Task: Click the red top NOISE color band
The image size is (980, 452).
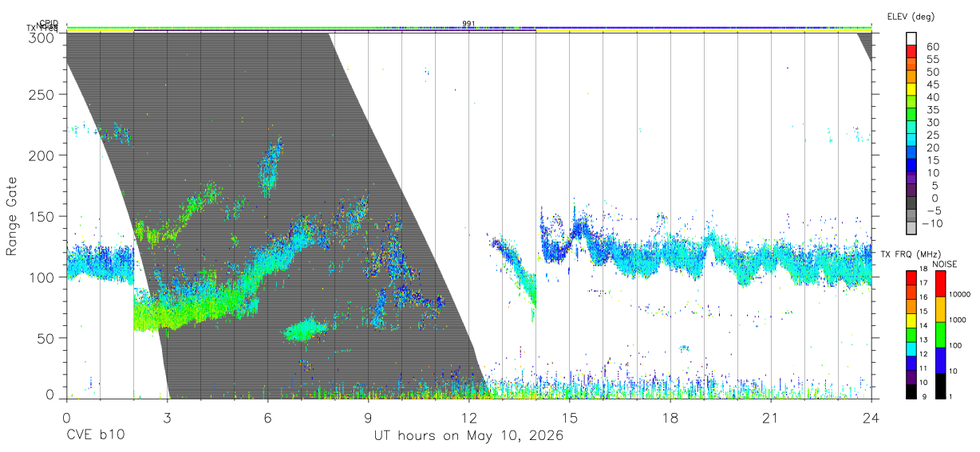Action: tap(941, 284)
